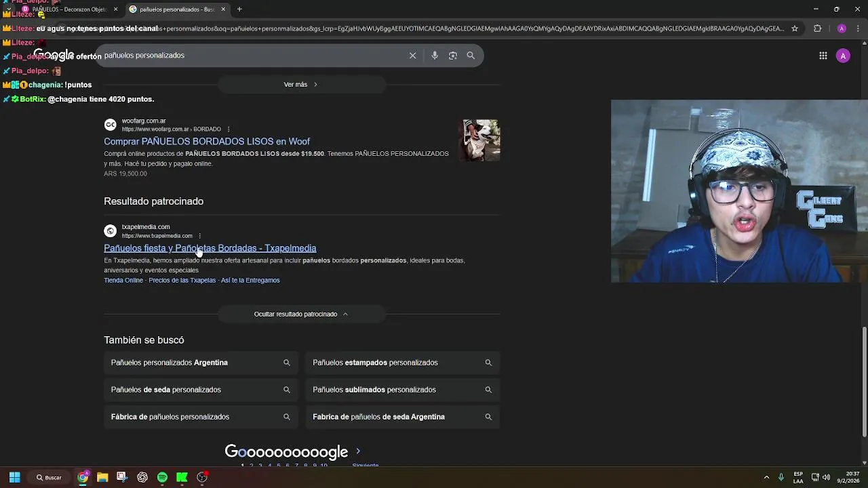The image size is (868, 488).
Task: Open 'Pañuelos fiesta y Pañoletas Bordadas - Txapelmedia' link
Action: 210,248
